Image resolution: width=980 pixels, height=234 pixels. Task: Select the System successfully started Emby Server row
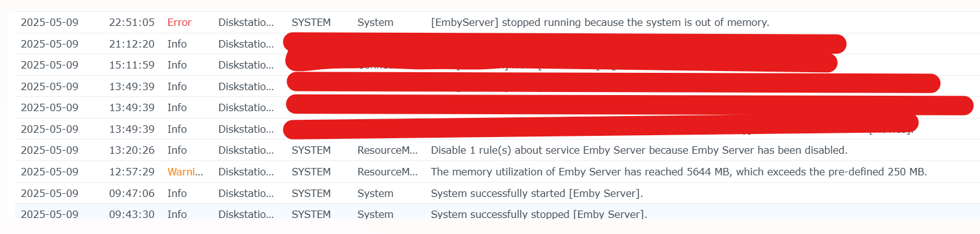tap(497, 193)
